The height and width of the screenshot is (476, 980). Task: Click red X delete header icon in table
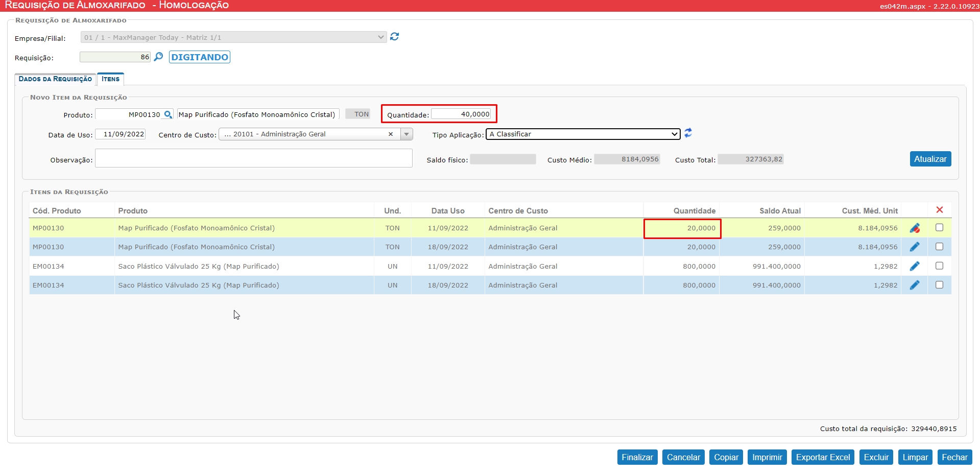(939, 210)
